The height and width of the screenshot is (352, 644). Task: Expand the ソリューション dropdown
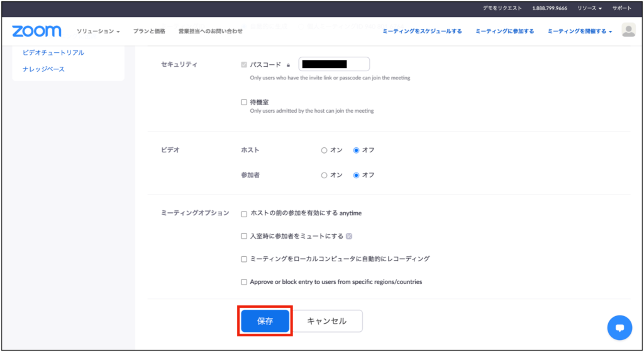click(97, 31)
